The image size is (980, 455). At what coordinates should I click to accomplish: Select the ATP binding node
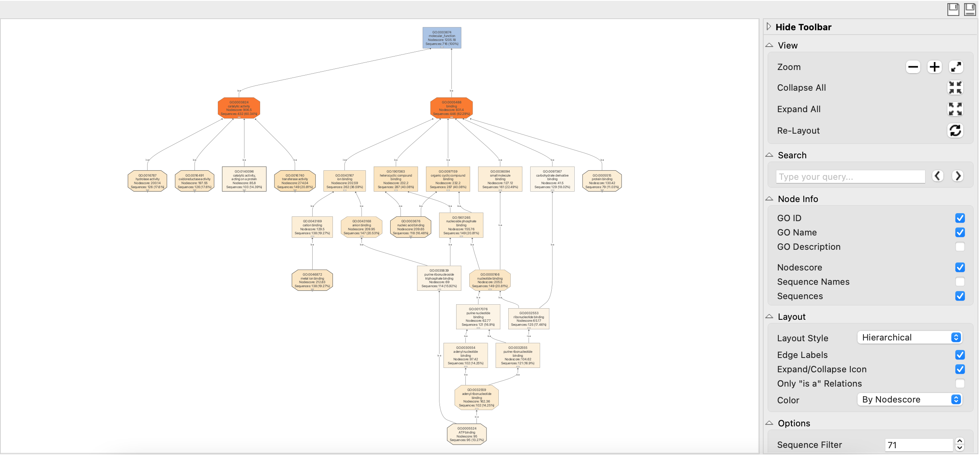click(467, 434)
